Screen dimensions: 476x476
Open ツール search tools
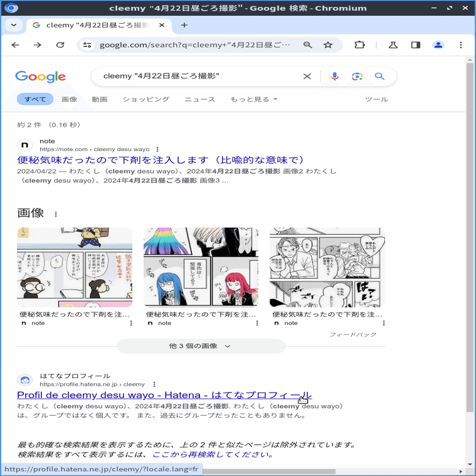(376, 99)
